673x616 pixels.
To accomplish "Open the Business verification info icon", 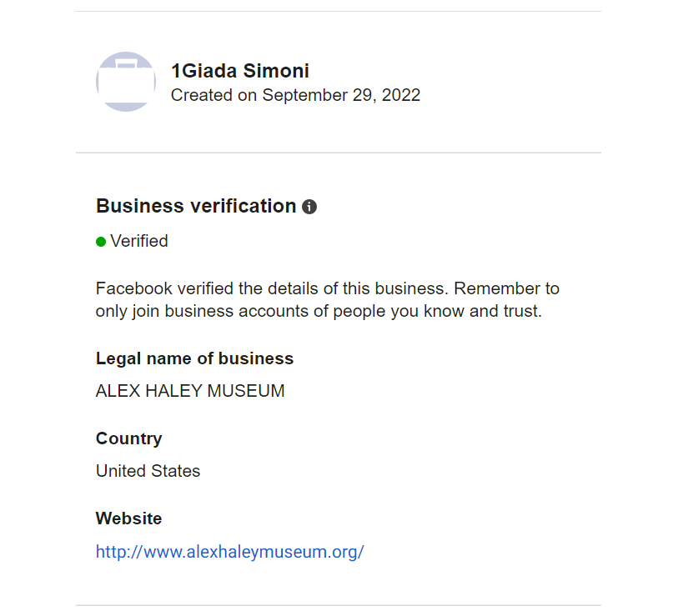I will coord(309,207).
